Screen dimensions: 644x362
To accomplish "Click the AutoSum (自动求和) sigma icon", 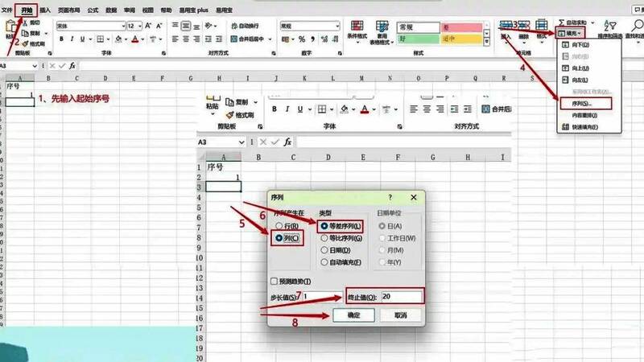I will 561,22.
